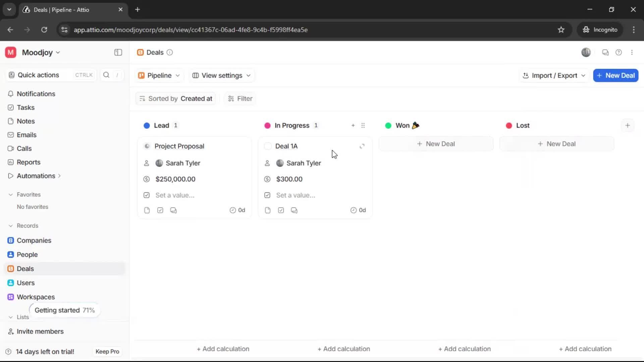Click the New Deal button
This screenshot has height=362, width=644.
[616, 75]
